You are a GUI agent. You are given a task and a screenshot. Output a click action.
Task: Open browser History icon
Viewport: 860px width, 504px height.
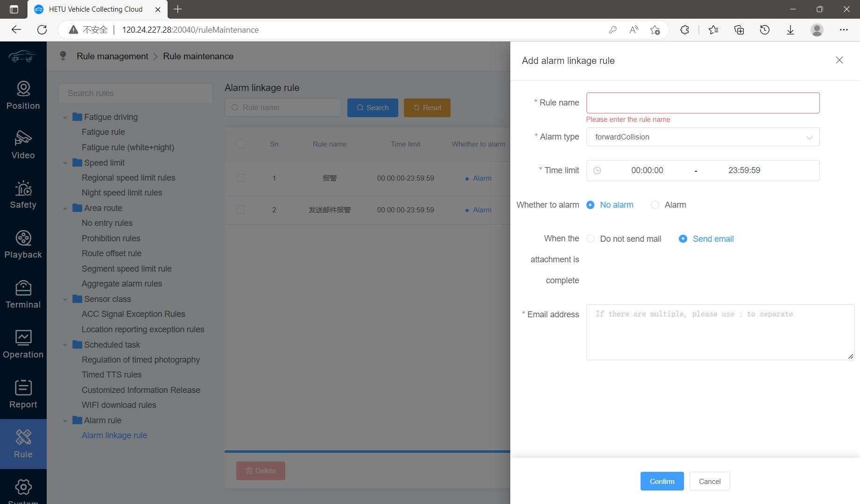tap(765, 30)
